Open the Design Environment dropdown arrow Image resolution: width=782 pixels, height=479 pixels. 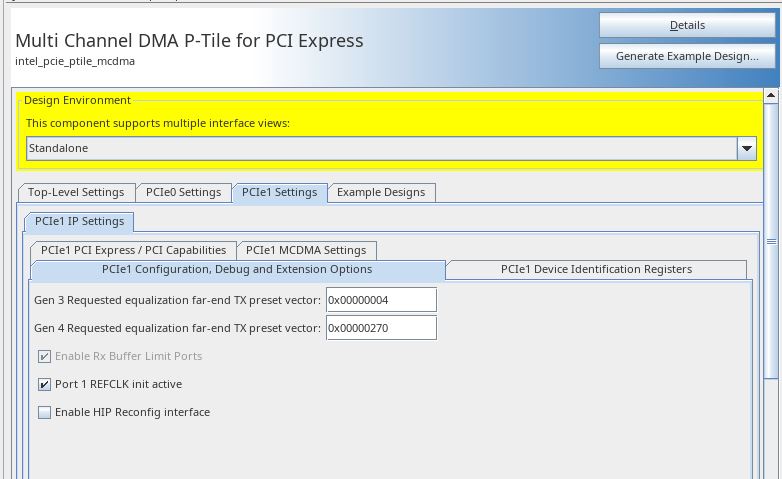pos(746,149)
